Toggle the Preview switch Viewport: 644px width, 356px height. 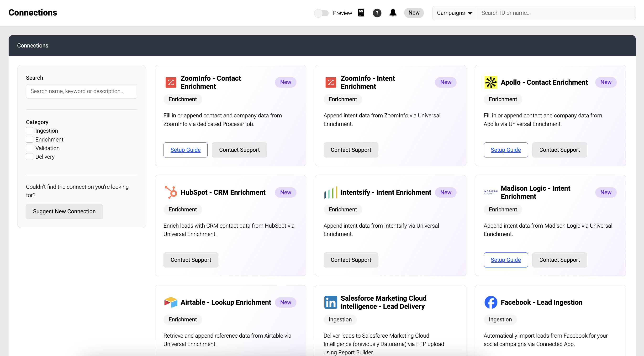pyautogui.click(x=321, y=13)
